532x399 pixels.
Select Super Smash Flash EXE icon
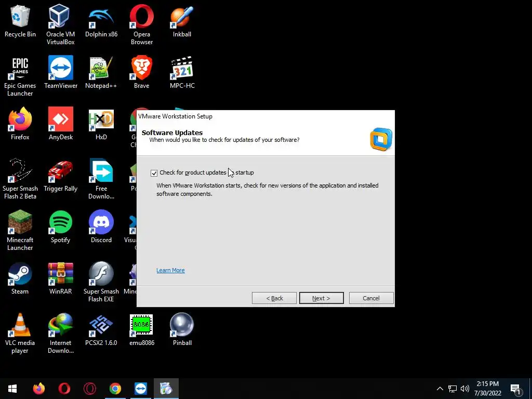(x=101, y=282)
